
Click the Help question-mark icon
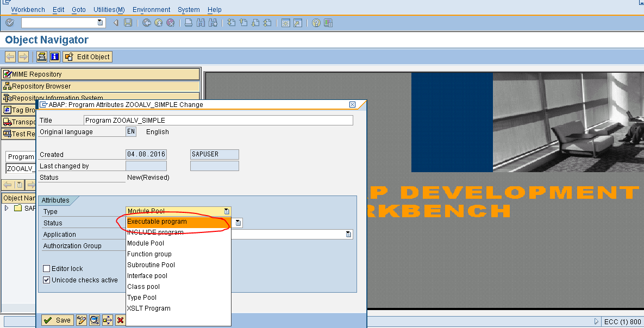point(316,23)
